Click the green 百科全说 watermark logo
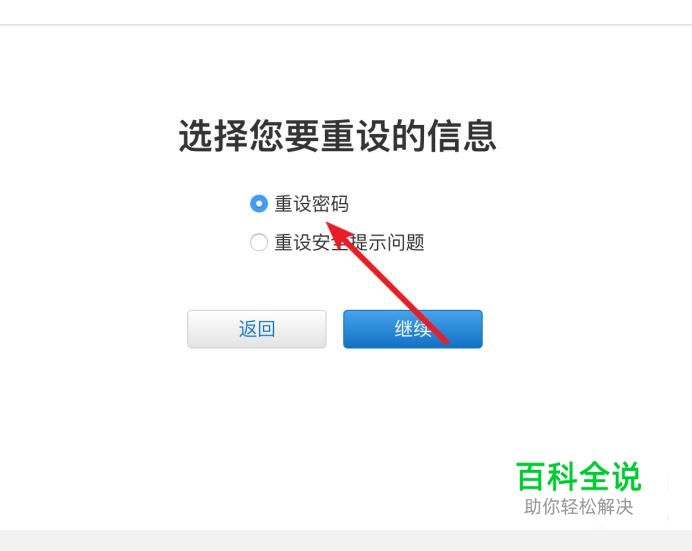This screenshot has width=692, height=551. (578, 476)
